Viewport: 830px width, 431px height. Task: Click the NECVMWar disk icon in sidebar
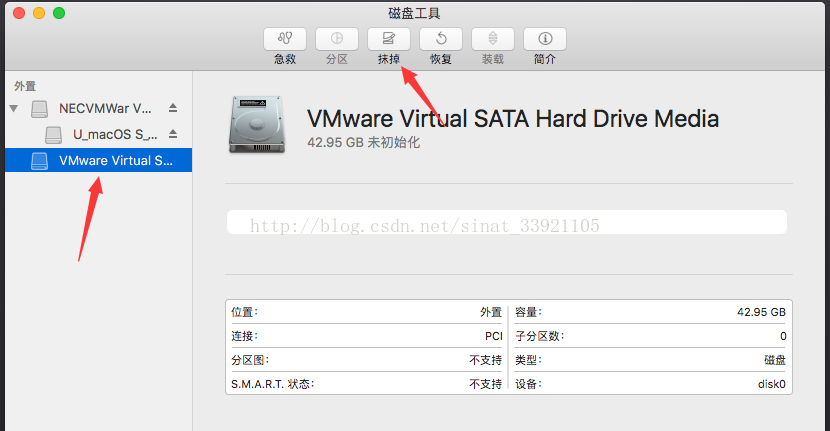[40, 109]
